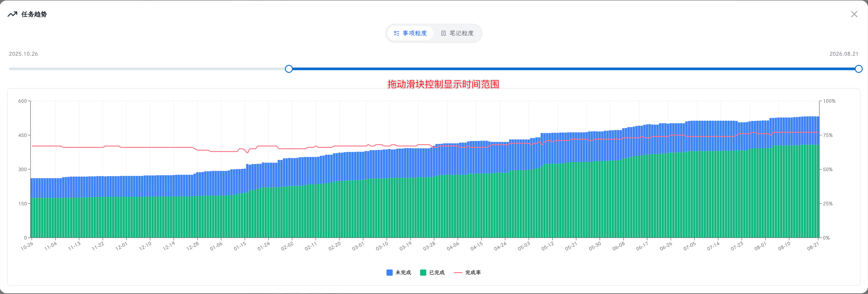The image size is (868, 294).
Task: Click the red 完成率 legend line marker
Action: pos(458,272)
